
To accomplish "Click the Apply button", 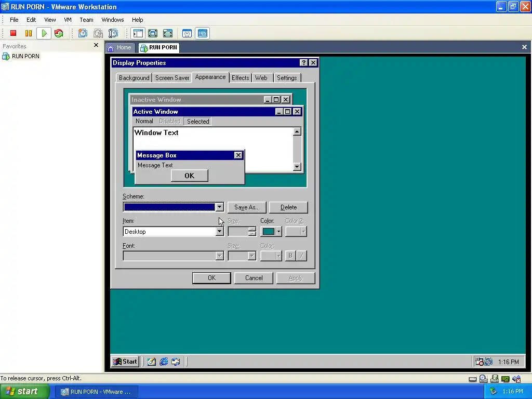I will 296,278.
